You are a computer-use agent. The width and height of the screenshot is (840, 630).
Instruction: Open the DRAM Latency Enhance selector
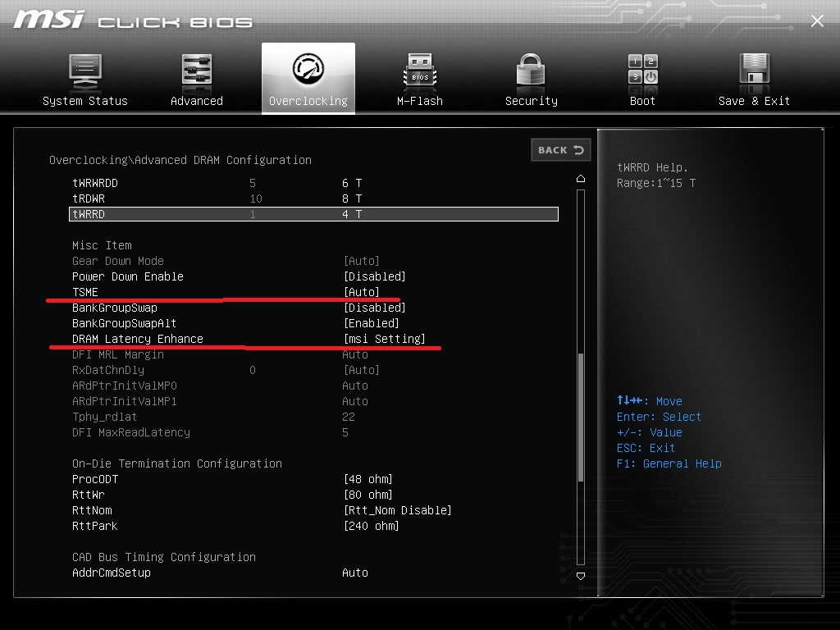[x=384, y=339]
